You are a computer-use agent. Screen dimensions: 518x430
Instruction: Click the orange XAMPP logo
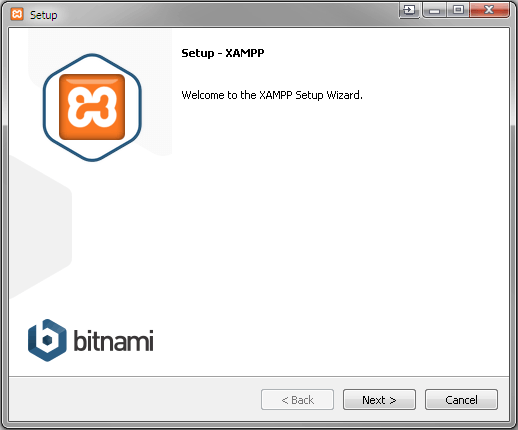(x=92, y=107)
